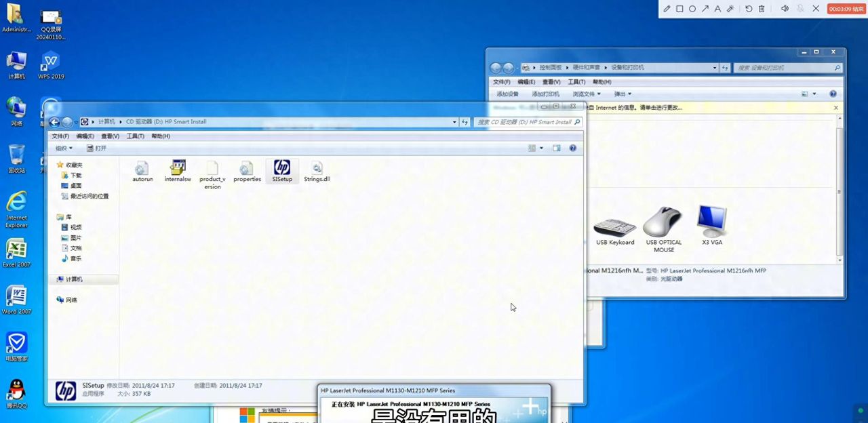Click 计算机 in the explorer address path
The width and height of the screenshot is (868, 423).
[x=106, y=122]
